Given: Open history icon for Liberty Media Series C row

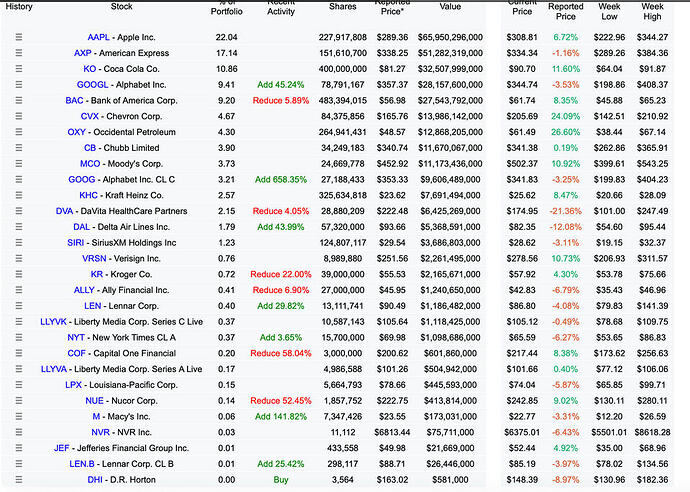Looking at the screenshot, I should coord(18,322).
